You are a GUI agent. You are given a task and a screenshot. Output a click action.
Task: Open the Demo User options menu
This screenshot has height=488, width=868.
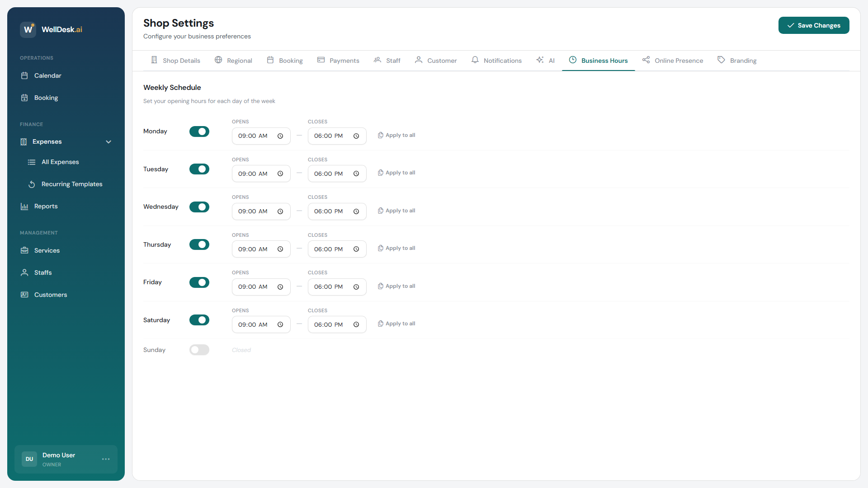106,459
